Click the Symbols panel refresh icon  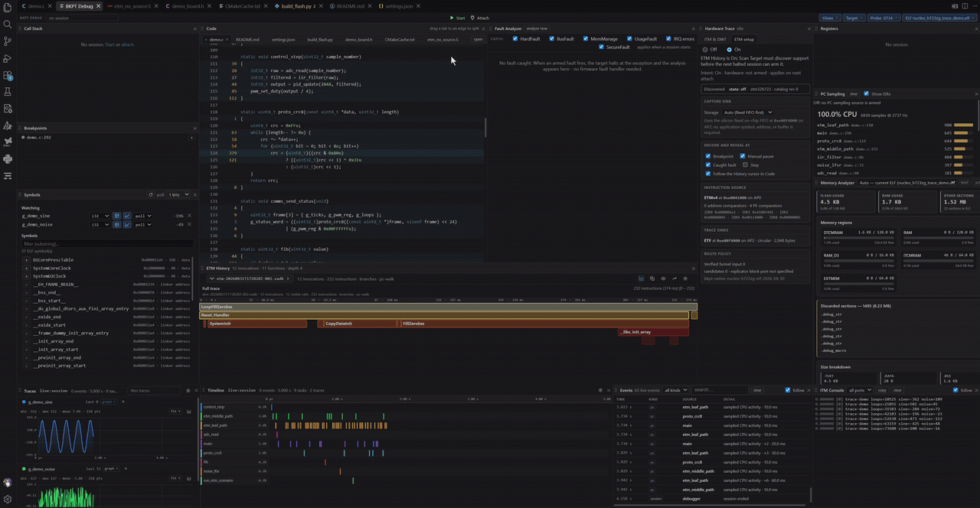[150, 194]
